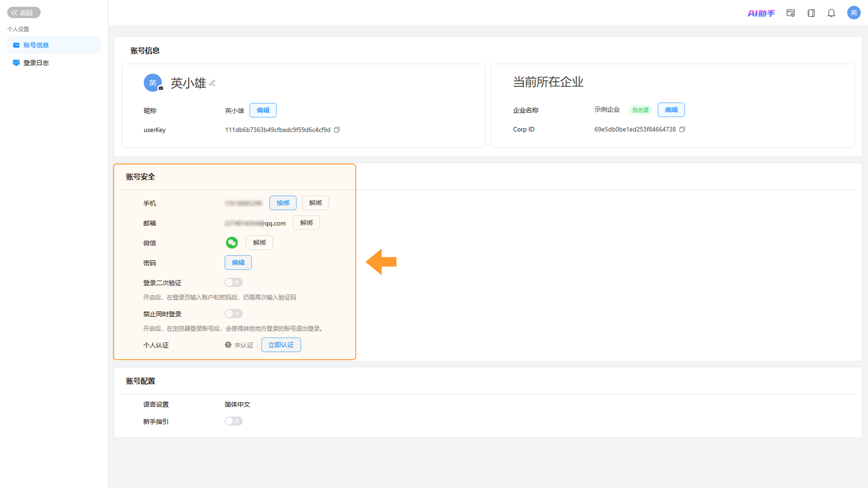Edit the 密码 password
Image resolution: width=868 pixels, height=488 pixels.
coord(238,262)
